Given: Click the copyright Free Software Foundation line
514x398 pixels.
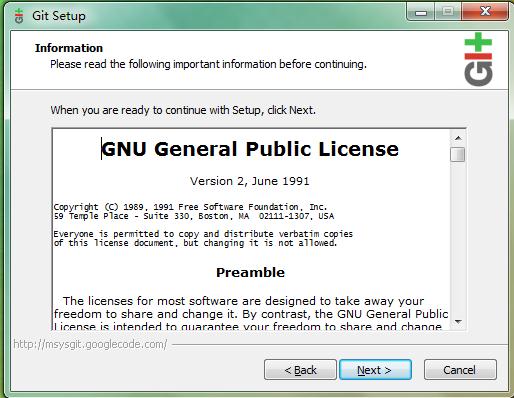Looking at the screenshot, I should (190, 207).
